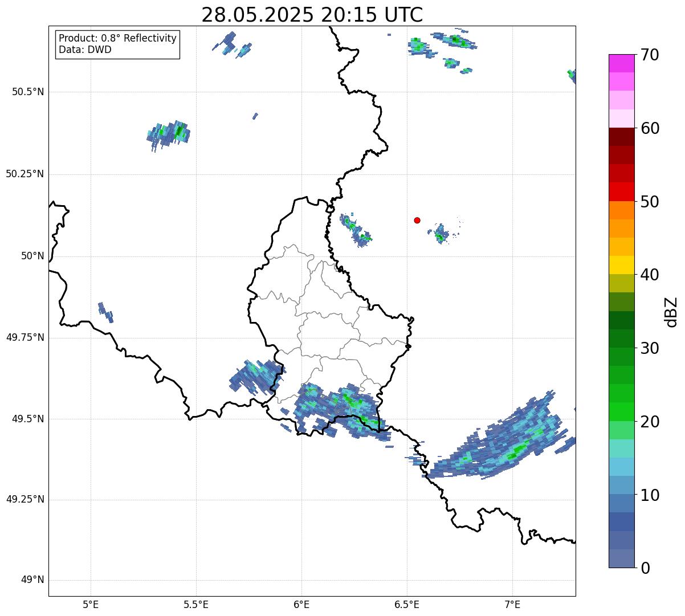
Task: Click the colorbar tick label 40
Action: point(650,275)
